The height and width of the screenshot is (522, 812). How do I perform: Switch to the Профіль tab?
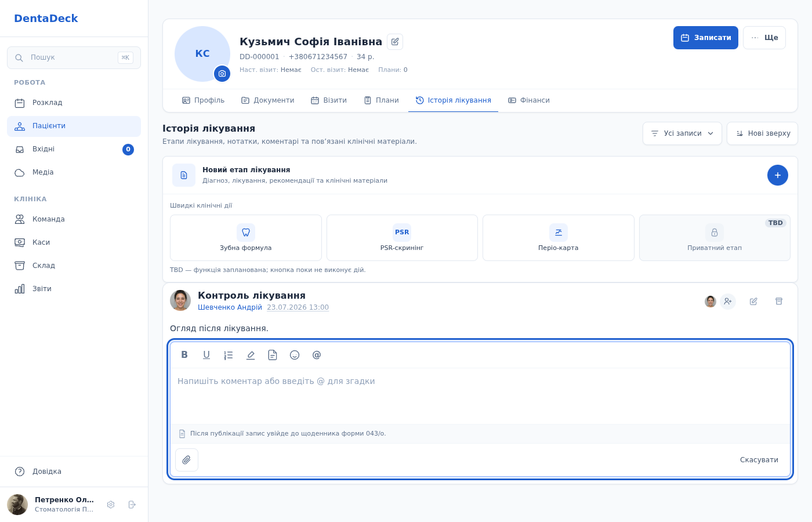point(203,100)
